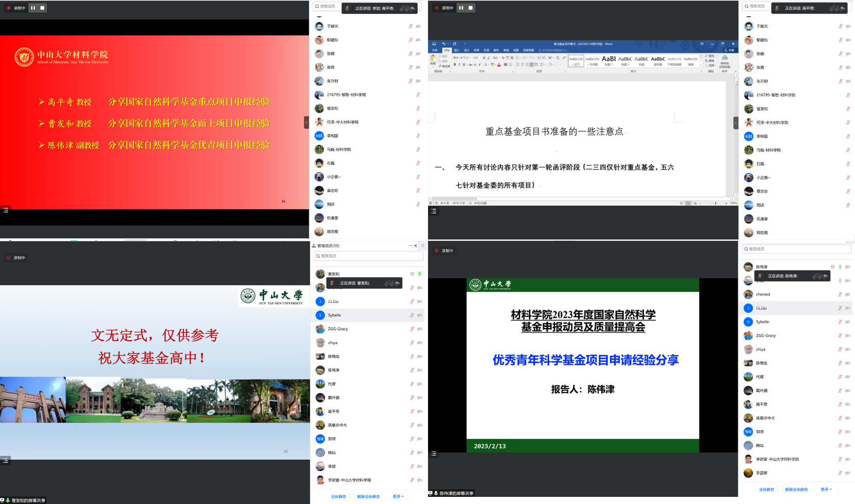Pause recording in the top-left meeting window
The image size is (855, 504).
pyautogui.click(x=33, y=8)
